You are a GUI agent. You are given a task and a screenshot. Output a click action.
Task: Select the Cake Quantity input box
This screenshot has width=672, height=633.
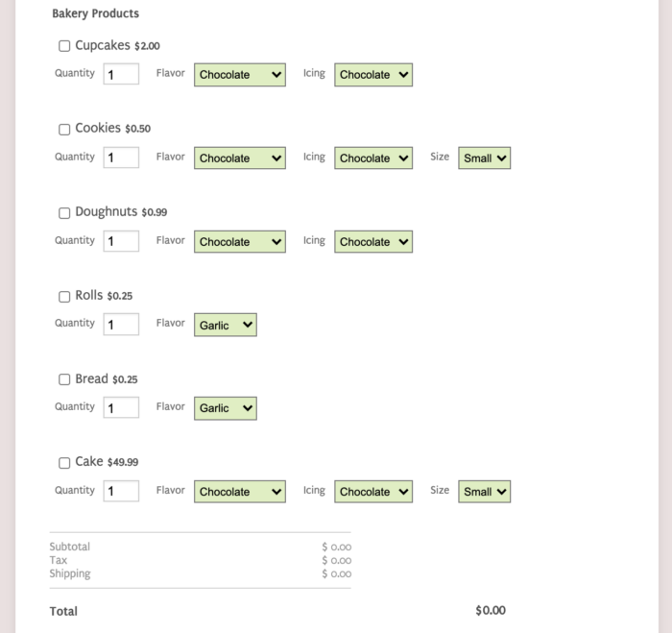click(x=121, y=492)
